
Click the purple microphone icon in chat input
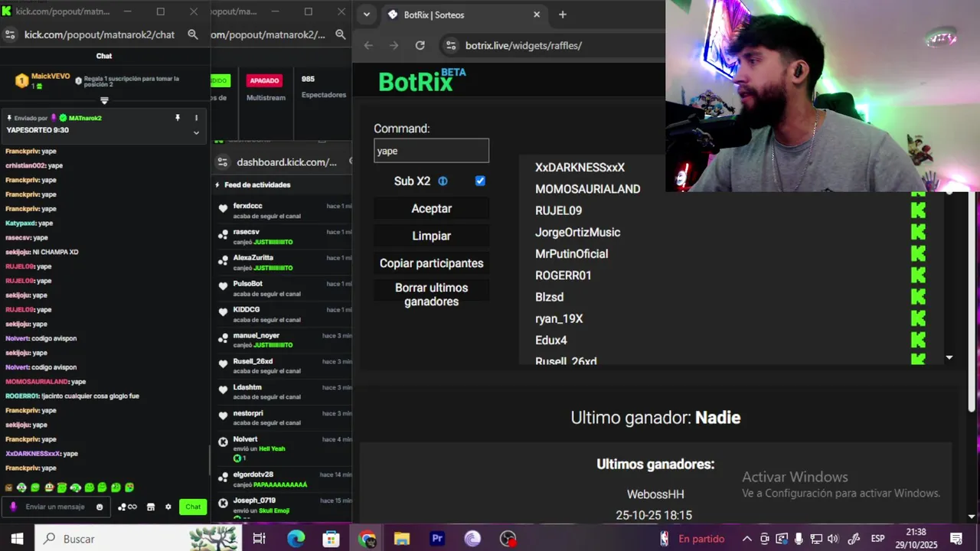(13, 507)
